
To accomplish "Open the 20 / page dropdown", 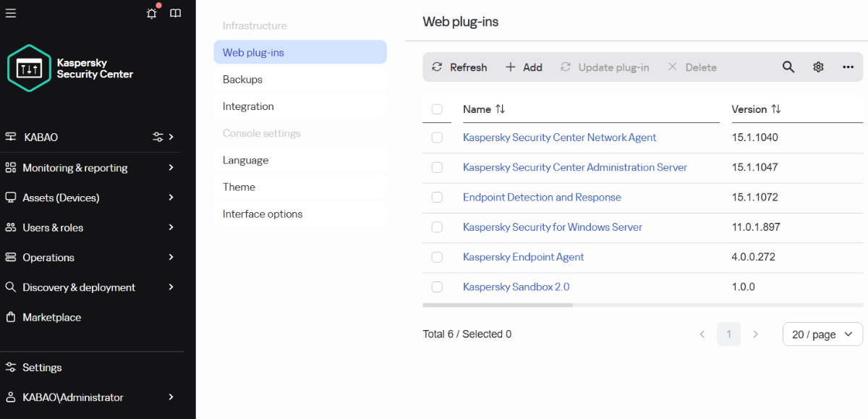I will pyautogui.click(x=822, y=334).
